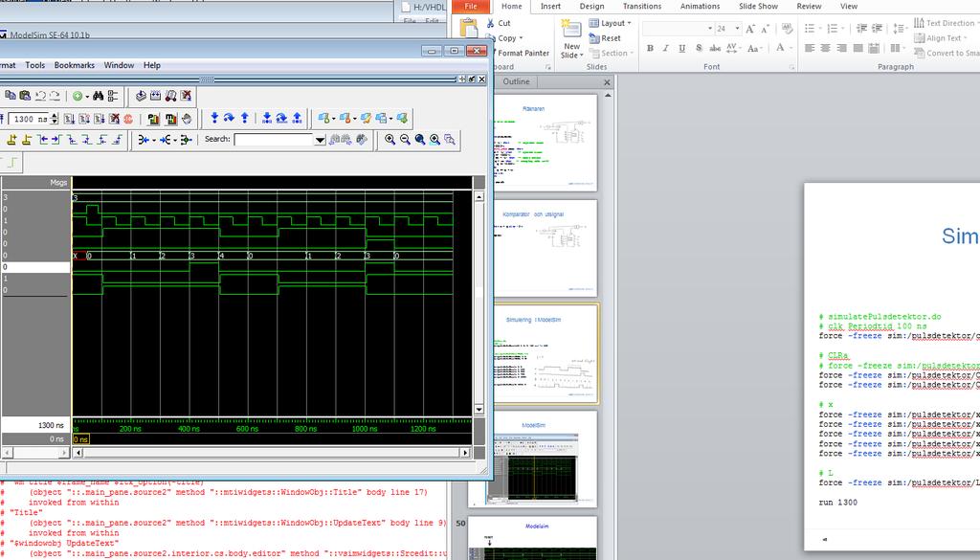
Task: Click slide panel scroll up arrow
Action: (608, 95)
